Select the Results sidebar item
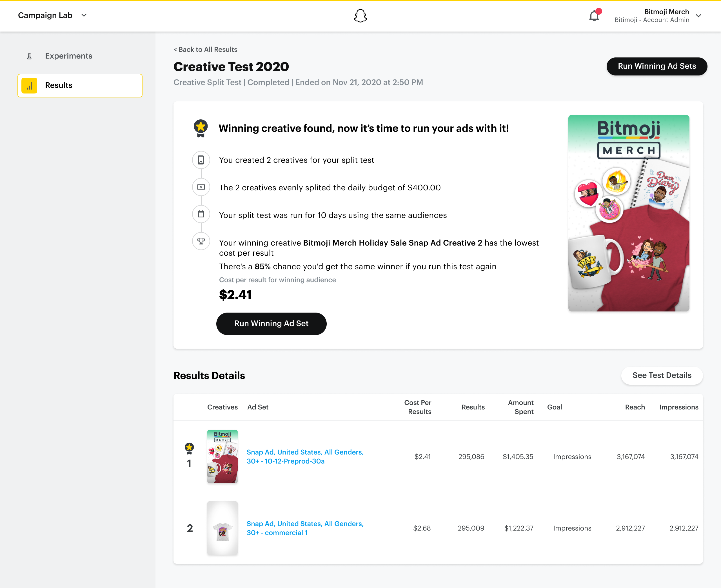 (80, 85)
